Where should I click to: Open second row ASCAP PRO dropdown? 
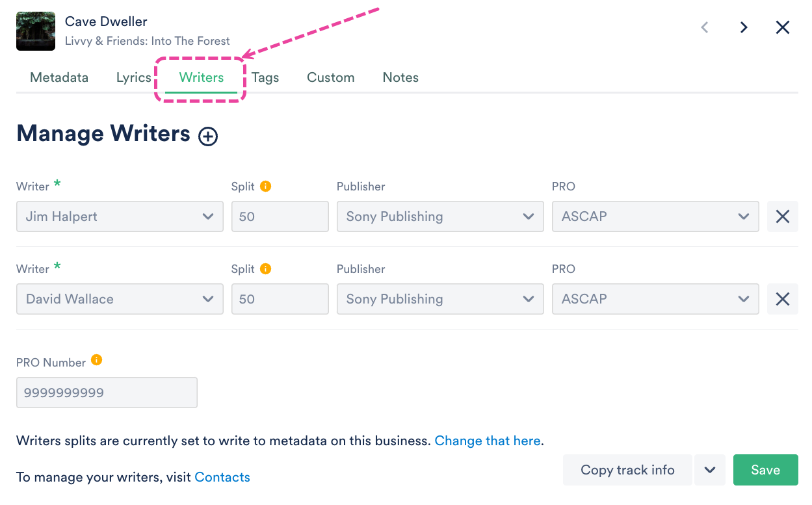(x=655, y=299)
